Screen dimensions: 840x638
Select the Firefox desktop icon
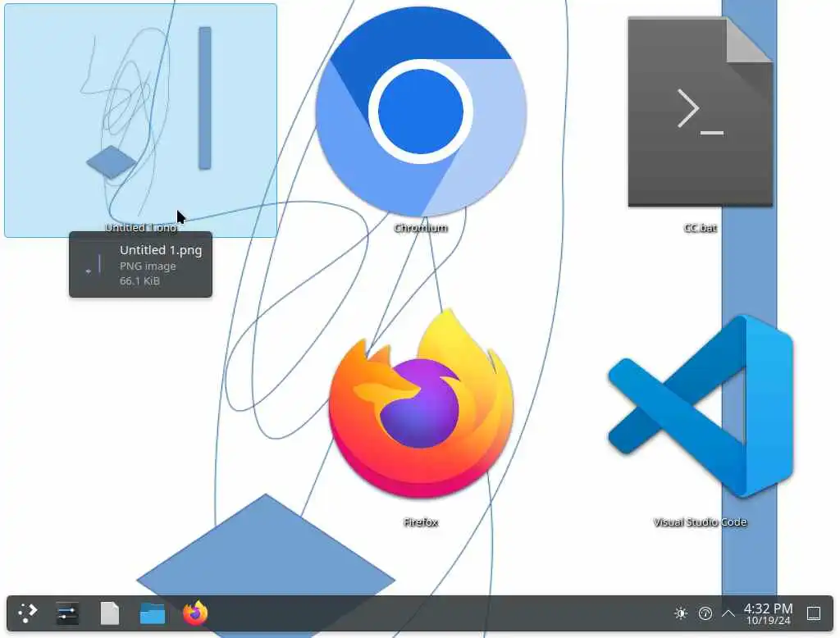(x=421, y=403)
